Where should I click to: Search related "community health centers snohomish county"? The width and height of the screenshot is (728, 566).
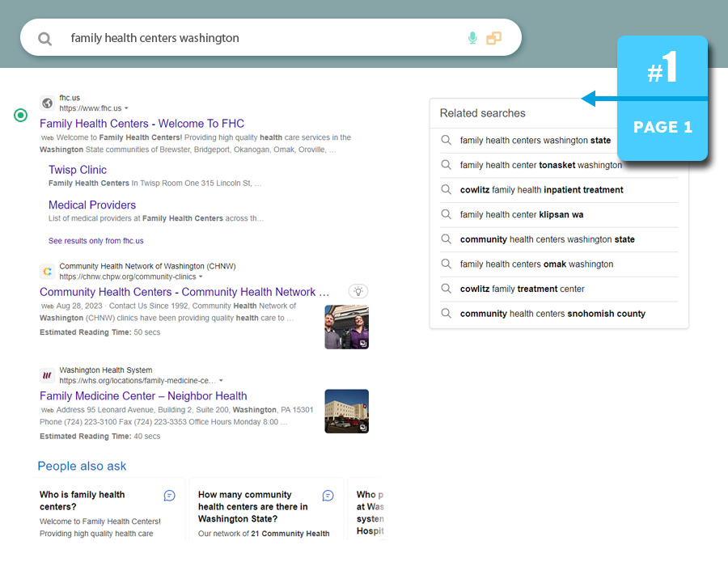coord(552,314)
